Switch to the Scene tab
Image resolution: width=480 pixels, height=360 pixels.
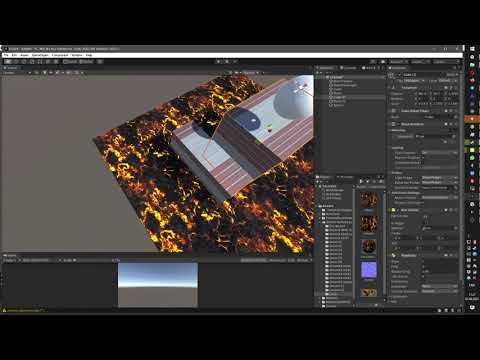[x=12, y=68]
